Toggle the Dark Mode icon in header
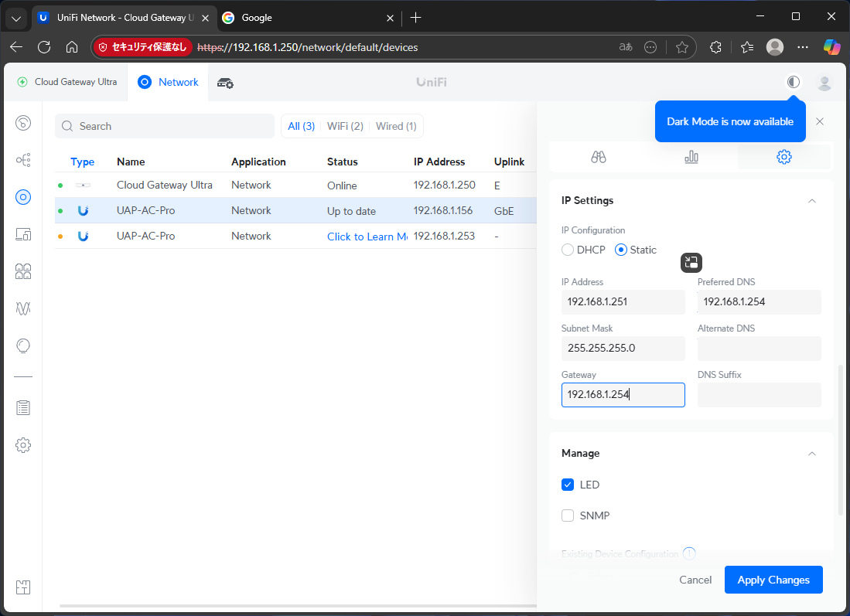Screen dimensions: 850x616 [x=793, y=82]
